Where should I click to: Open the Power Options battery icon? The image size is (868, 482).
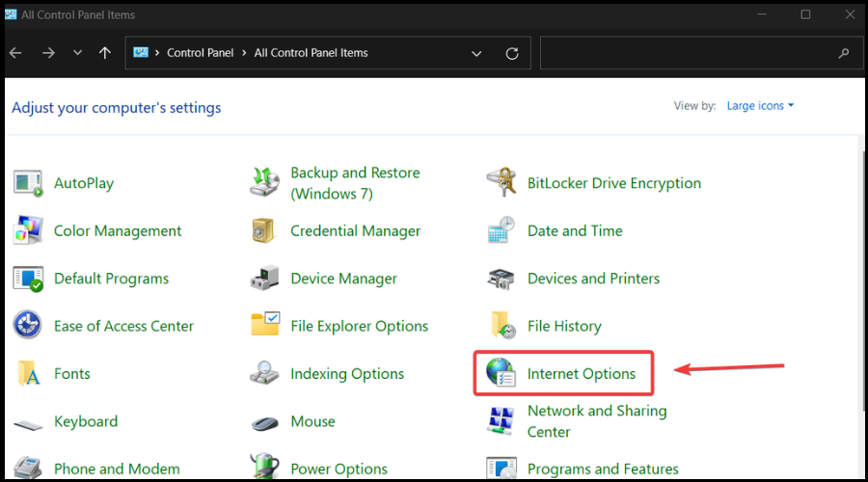pos(264,467)
